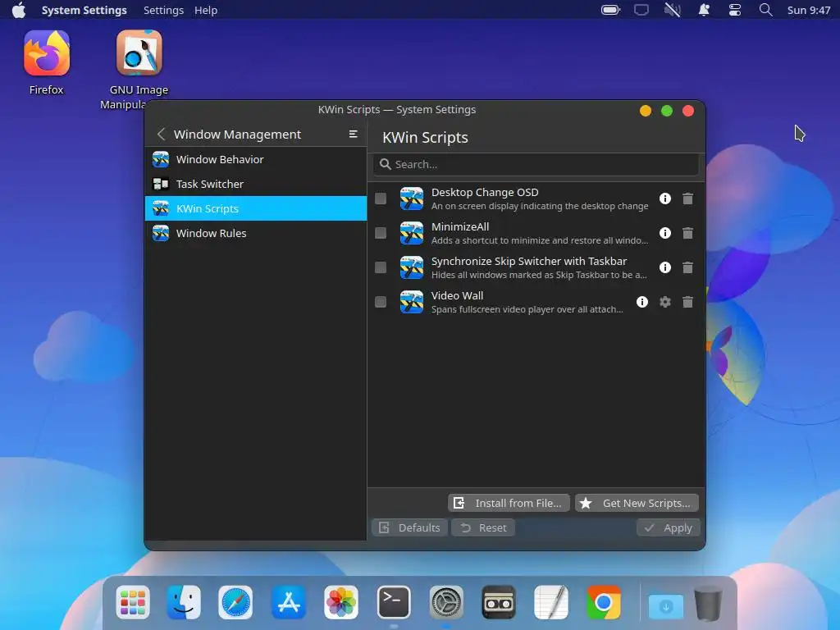Open Video Wall configuration gear
The height and width of the screenshot is (630, 840).
pos(664,302)
